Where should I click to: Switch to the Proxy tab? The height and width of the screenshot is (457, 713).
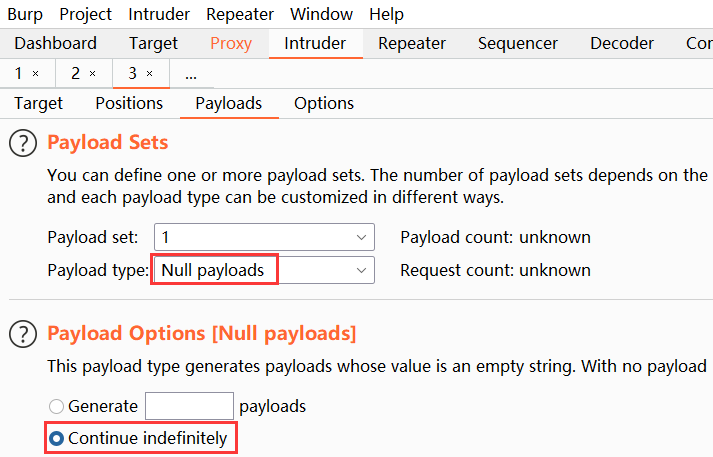(231, 43)
